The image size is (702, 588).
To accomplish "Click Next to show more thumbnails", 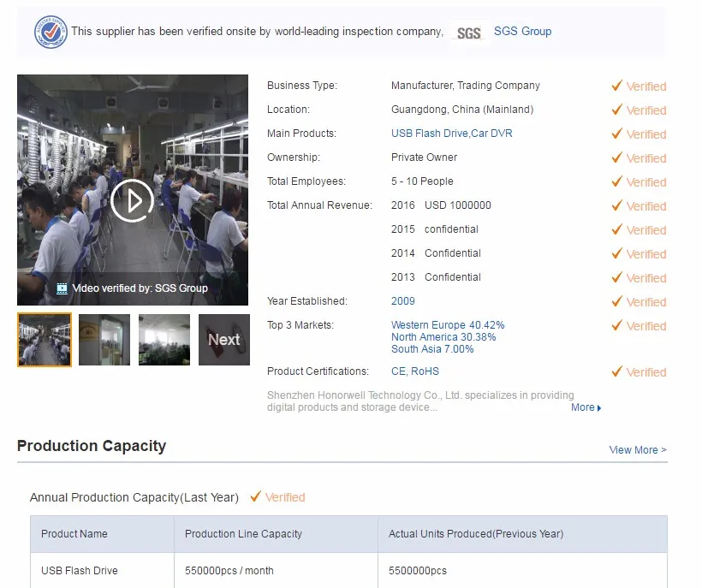I will tap(224, 340).
